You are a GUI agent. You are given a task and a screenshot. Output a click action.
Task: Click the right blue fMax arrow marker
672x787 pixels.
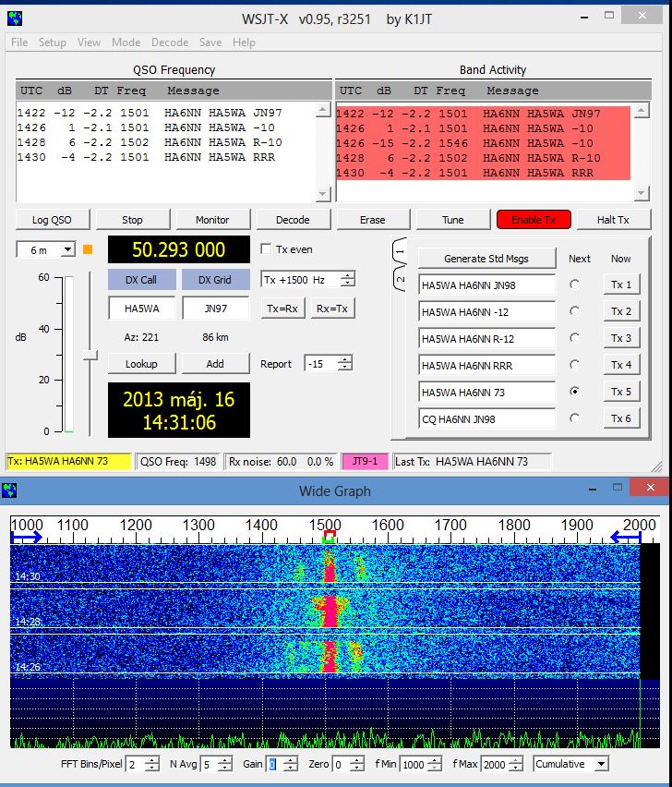(x=625, y=538)
